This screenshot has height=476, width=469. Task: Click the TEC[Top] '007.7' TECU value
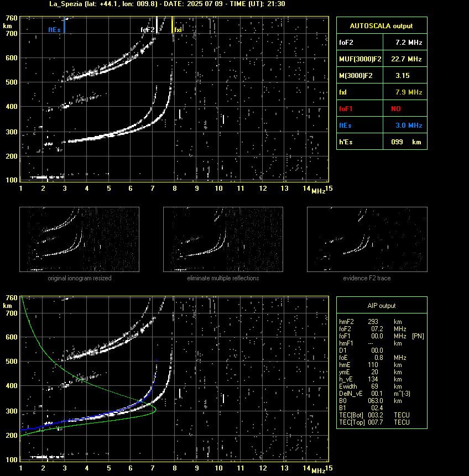click(x=376, y=422)
